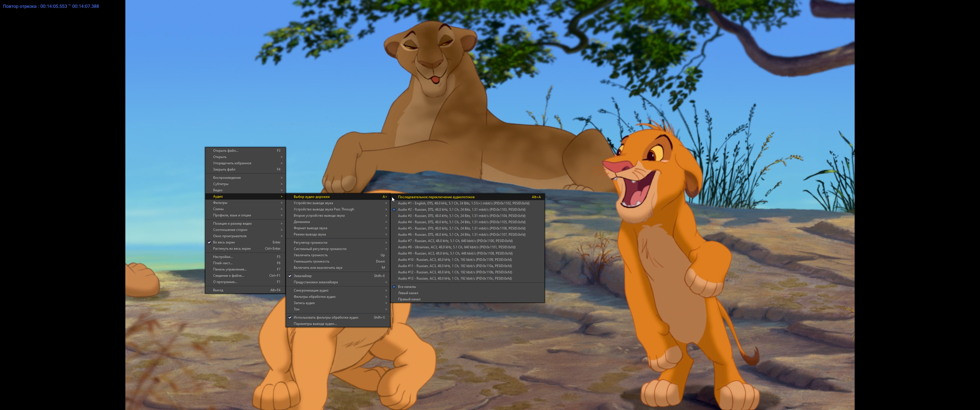The height and width of the screenshot is (410, 980).
Task: Open Синхронизация аудио submenu
Action: pos(311,290)
